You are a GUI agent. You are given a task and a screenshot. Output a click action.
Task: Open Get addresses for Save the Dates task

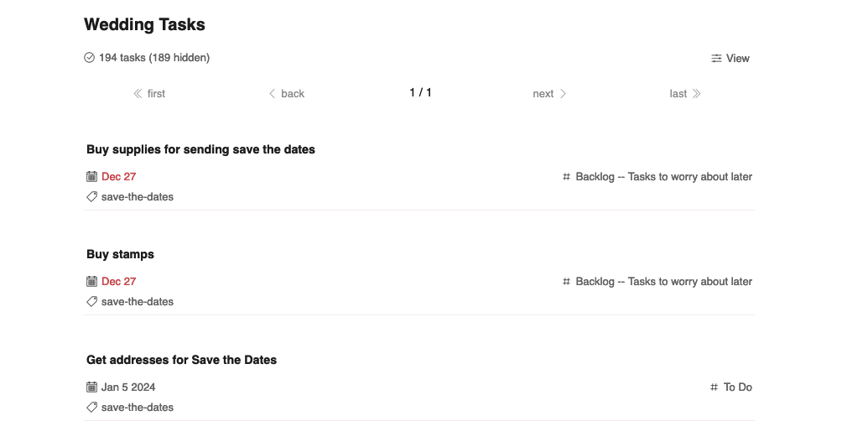point(181,360)
